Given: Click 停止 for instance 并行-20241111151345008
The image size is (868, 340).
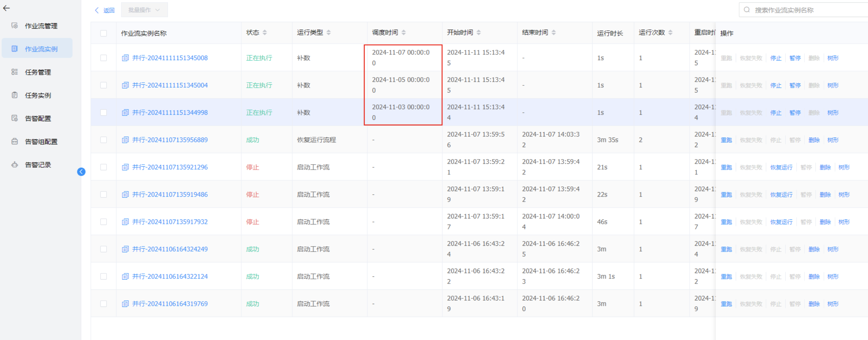Looking at the screenshot, I should [776, 58].
